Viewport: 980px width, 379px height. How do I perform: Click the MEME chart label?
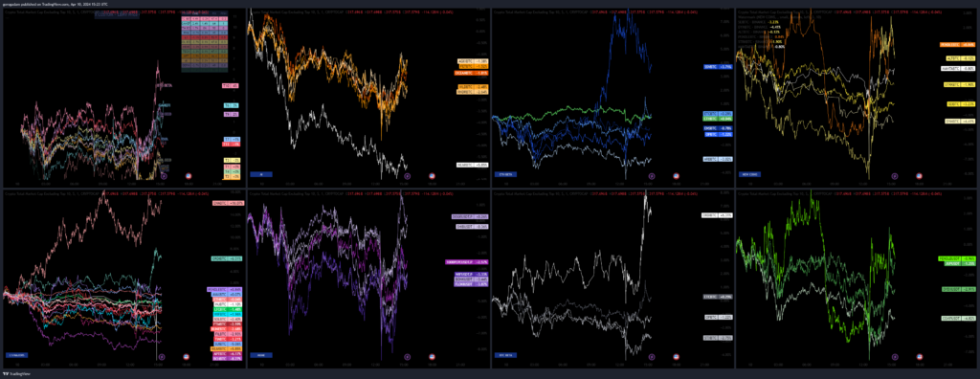pyautogui.click(x=260, y=355)
